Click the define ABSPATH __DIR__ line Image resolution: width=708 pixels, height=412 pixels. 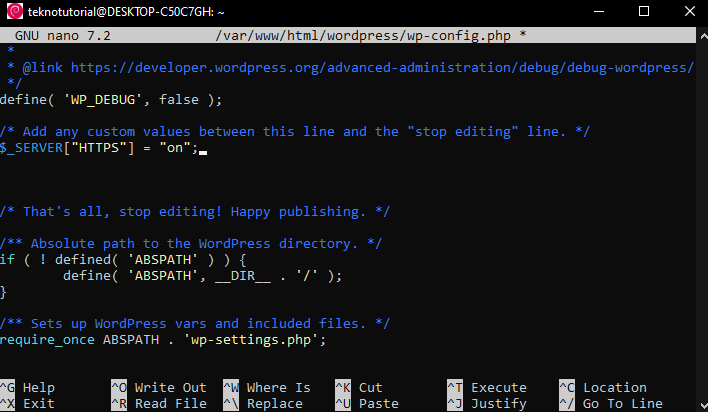202,276
